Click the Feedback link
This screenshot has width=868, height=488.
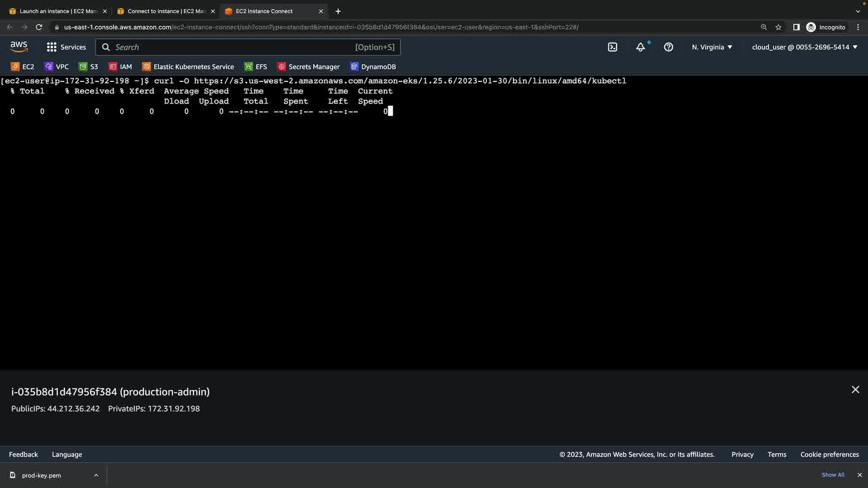(x=24, y=455)
